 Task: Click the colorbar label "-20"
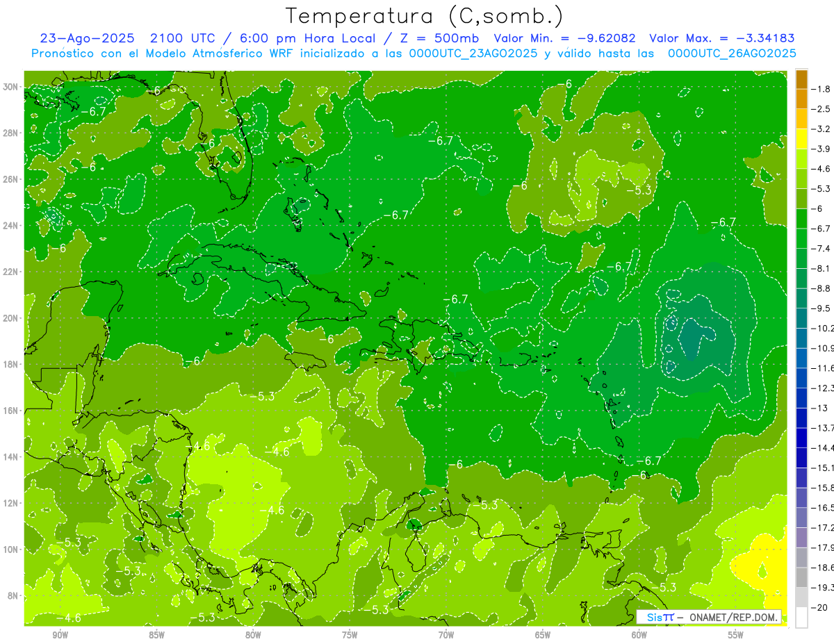coord(819,608)
